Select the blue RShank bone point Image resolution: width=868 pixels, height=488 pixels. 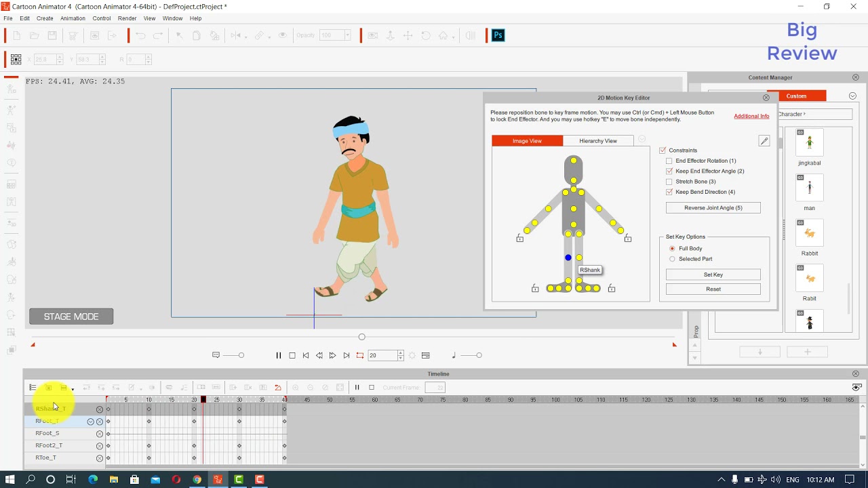(x=568, y=258)
